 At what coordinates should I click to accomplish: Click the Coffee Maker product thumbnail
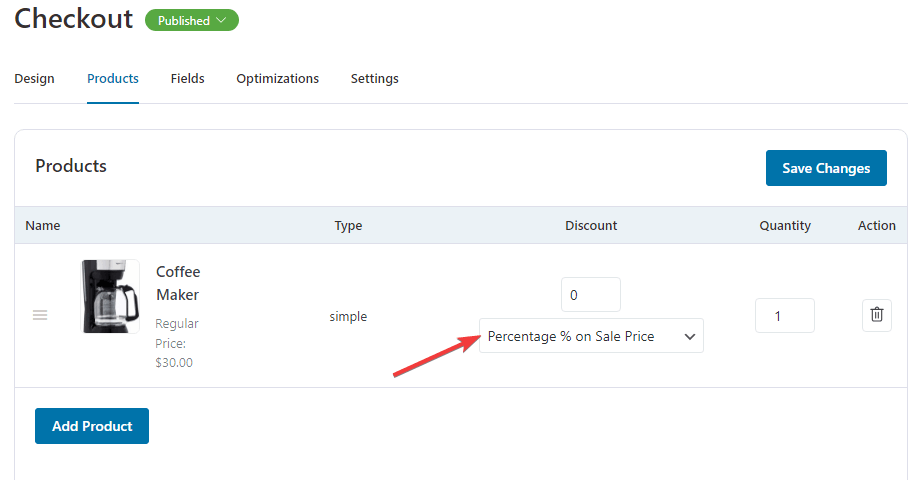[110, 297]
